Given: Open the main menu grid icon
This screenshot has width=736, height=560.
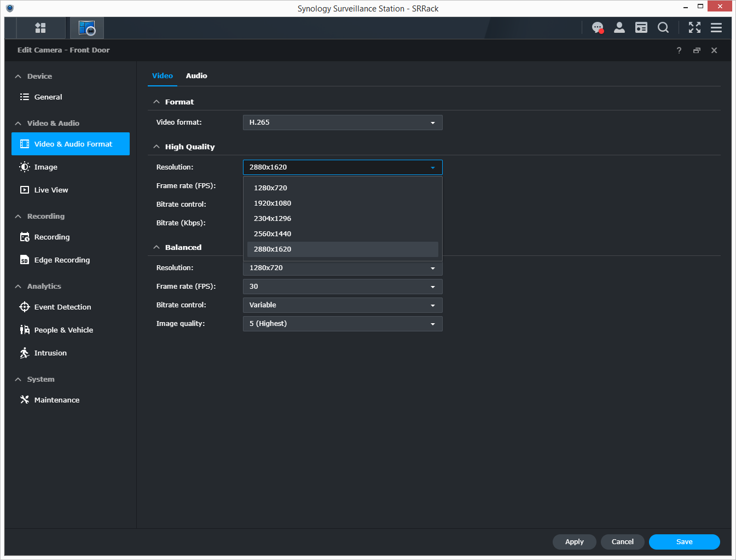Looking at the screenshot, I should pyautogui.click(x=40, y=28).
